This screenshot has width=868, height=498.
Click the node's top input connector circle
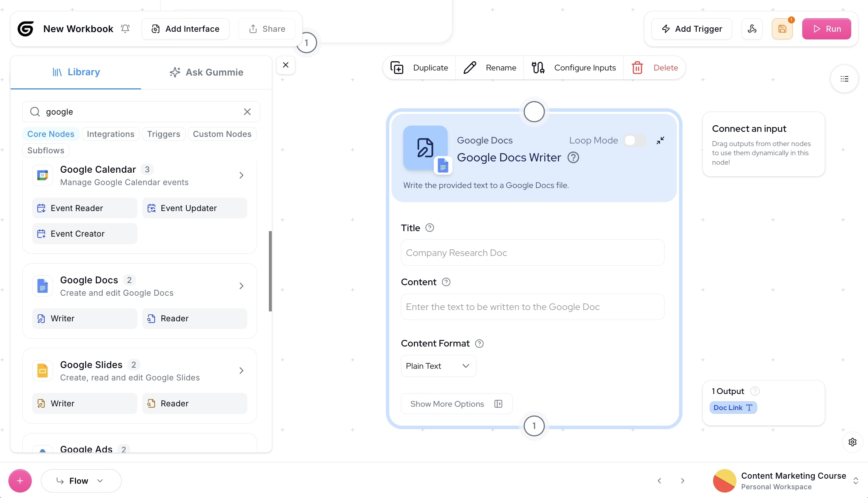(534, 112)
